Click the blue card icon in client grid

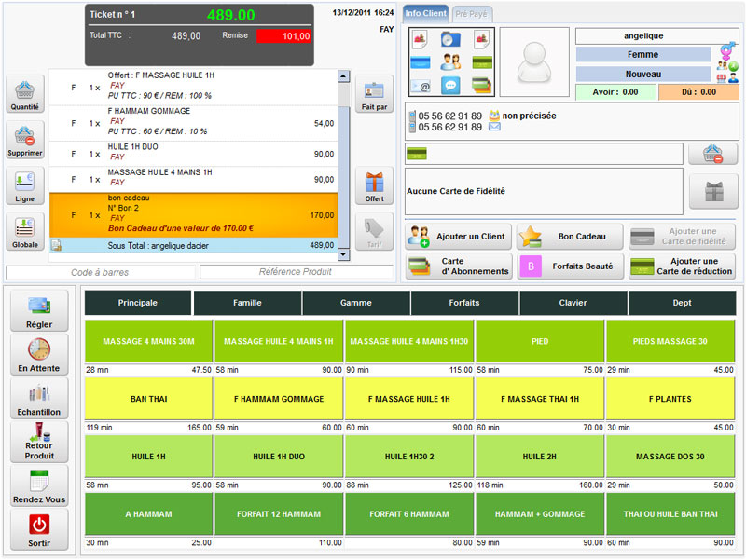[x=421, y=62]
